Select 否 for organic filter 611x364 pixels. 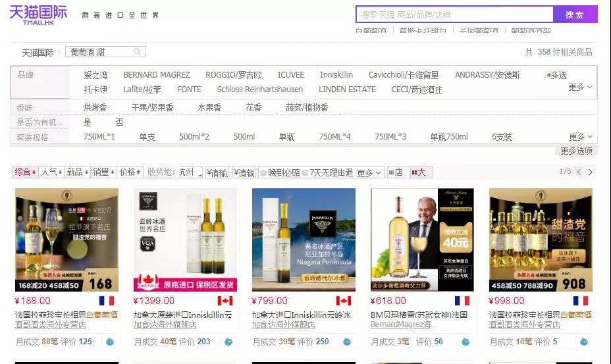tap(120, 122)
